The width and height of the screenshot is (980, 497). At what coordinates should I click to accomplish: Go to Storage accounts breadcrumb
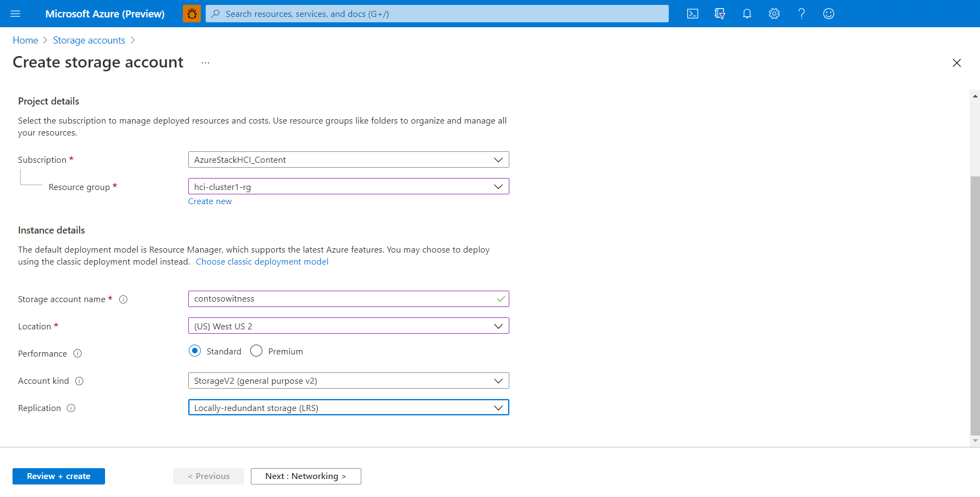(89, 40)
